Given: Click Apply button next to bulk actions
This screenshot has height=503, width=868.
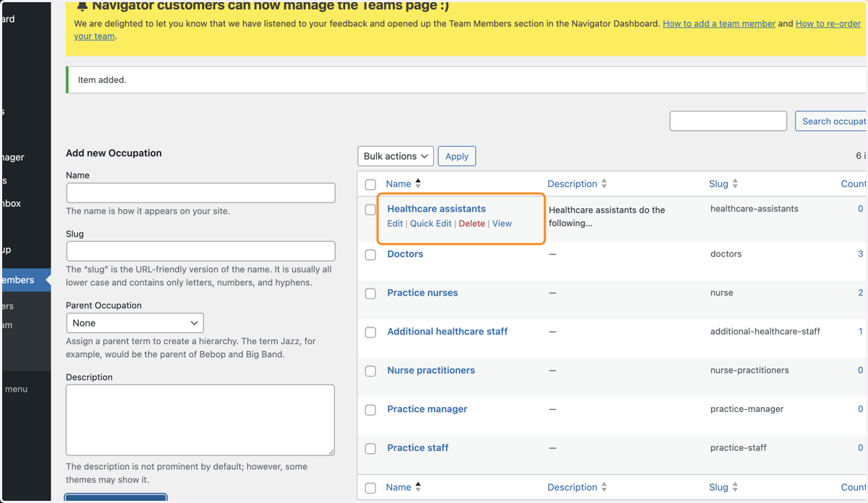Looking at the screenshot, I should 457,156.
